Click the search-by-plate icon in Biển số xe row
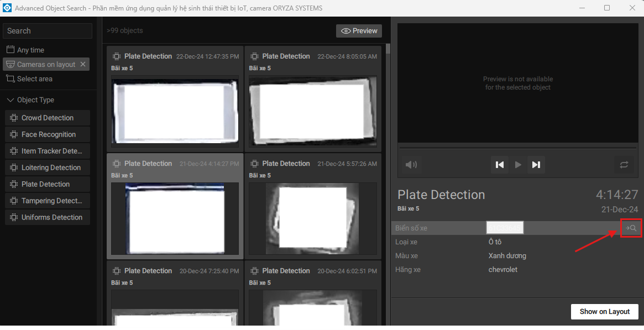The image size is (644, 330). pos(631,228)
